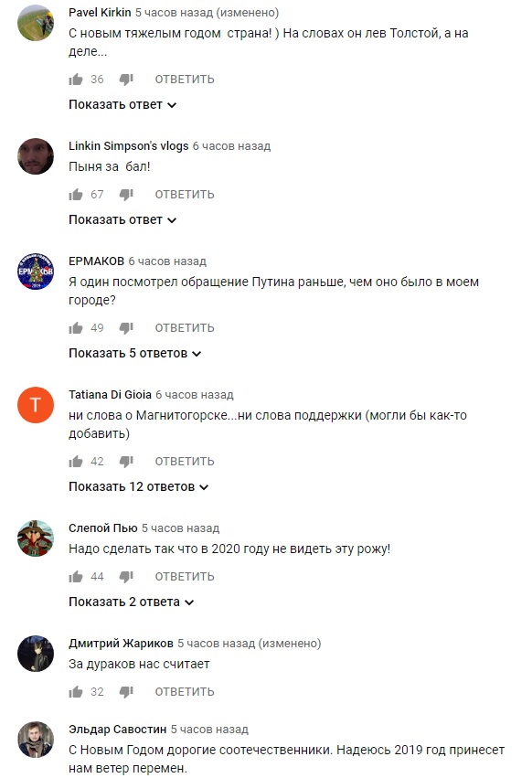Click Tatiana Di Gioia's orange T avatar
The width and height of the screenshot is (532, 778).
36,405
